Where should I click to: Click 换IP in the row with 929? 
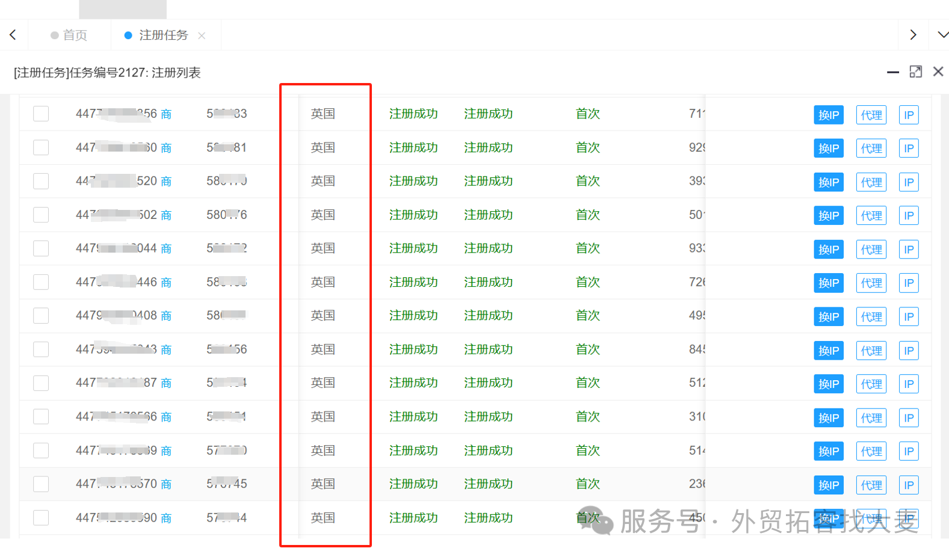click(x=829, y=149)
